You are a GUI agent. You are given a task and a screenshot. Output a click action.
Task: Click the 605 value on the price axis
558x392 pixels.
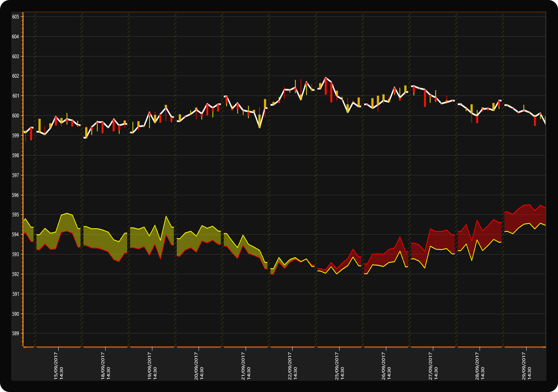pos(15,17)
